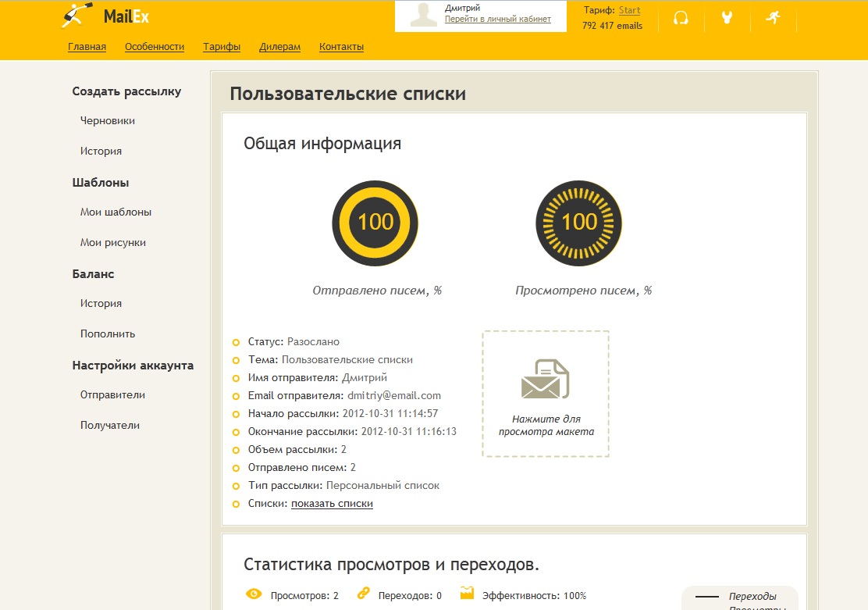Image resolution: width=868 pixels, height=610 pixels.
Task: Click the running man logout icon
Action: pyautogui.click(x=773, y=17)
